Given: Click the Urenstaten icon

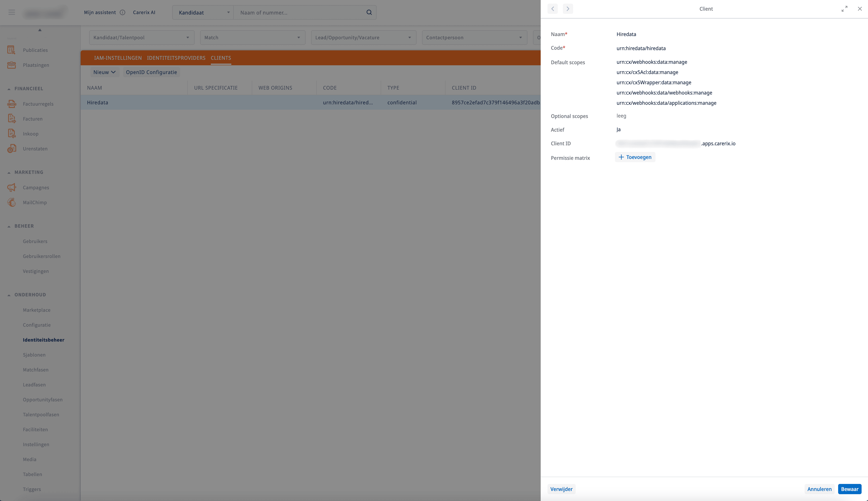Looking at the screenshot, I should (x=11, y=149).
